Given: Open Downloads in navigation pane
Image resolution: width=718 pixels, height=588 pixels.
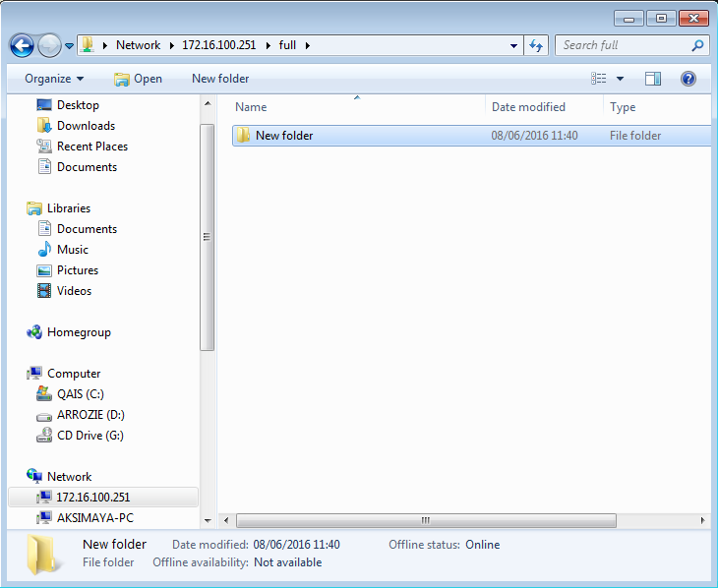Looking at the screenshot, I should click(86, 126).
